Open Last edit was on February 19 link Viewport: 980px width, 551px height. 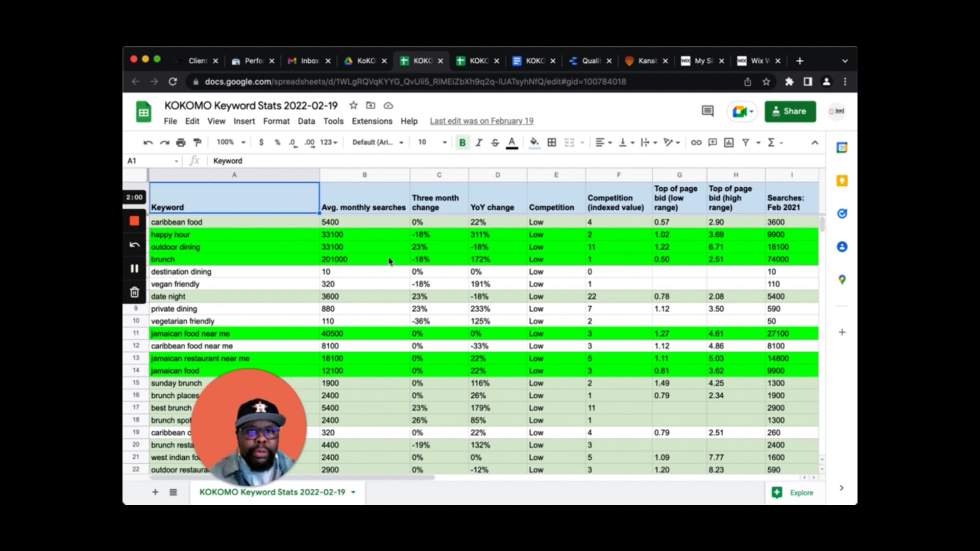click(x=481, y=121)
